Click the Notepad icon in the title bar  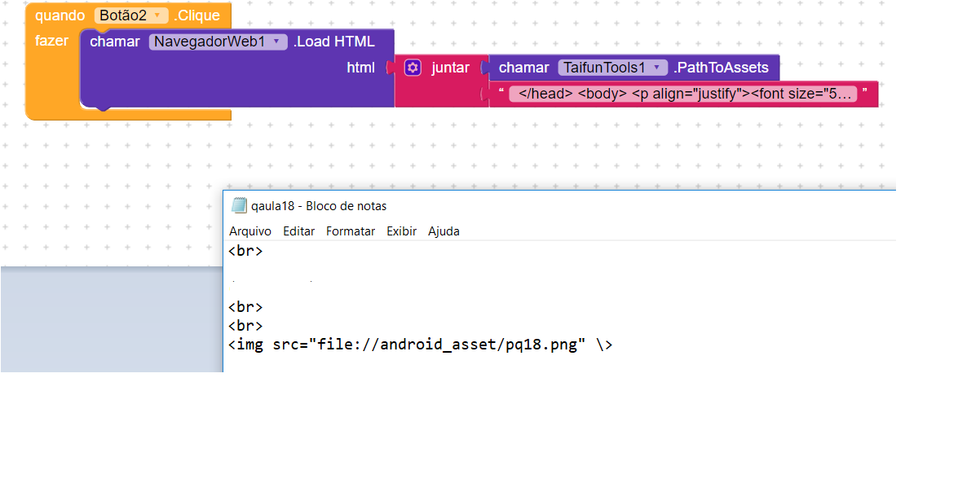(x=239, y=205)
